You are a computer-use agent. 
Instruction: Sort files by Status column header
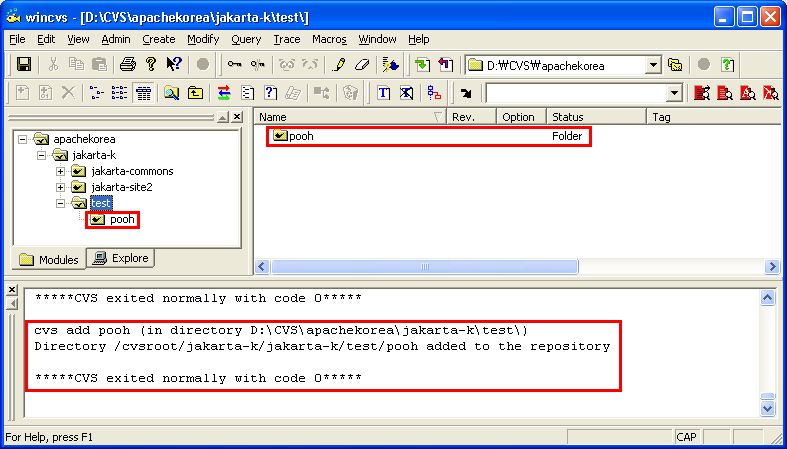[x=596, y=117]
